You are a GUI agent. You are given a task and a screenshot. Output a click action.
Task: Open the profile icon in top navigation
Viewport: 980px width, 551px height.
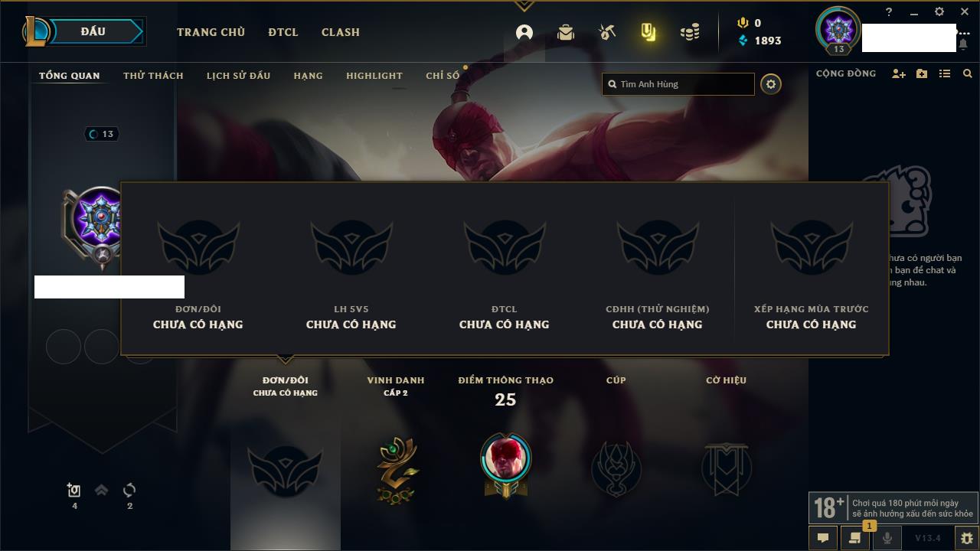[524, 32]
